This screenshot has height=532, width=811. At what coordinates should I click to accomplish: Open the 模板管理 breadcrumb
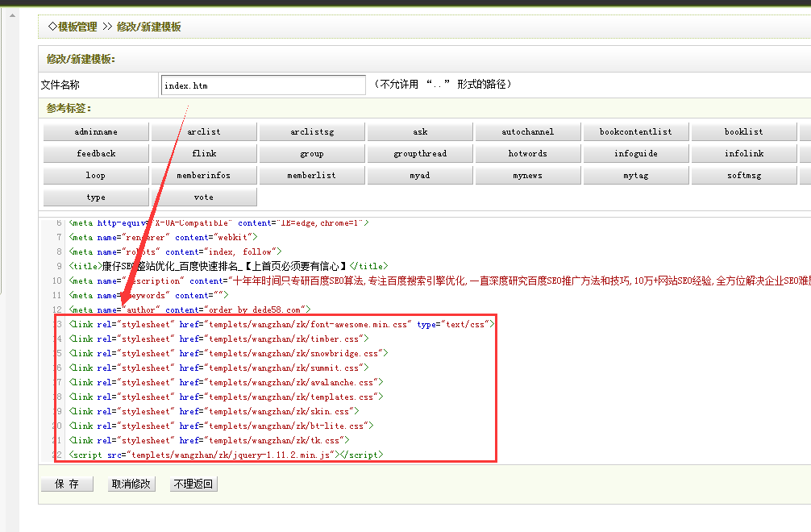[77, 27]
